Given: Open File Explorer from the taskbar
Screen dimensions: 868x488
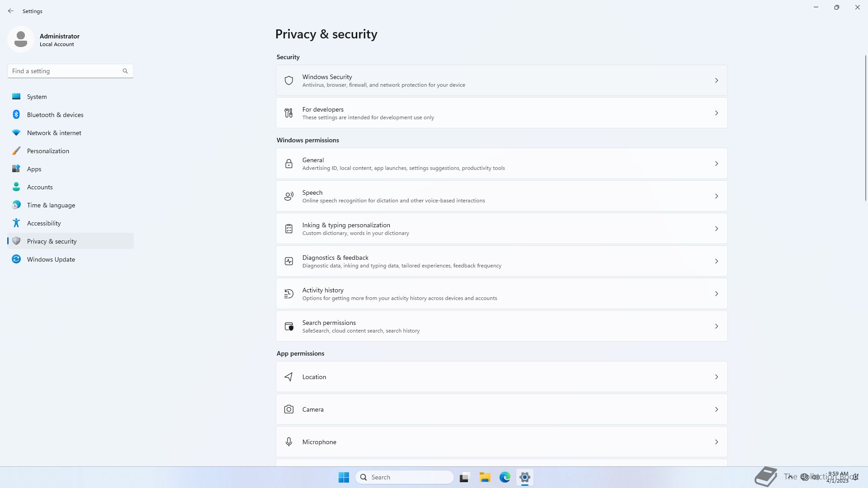Looking at the screenshot, I should coord(485,477).
